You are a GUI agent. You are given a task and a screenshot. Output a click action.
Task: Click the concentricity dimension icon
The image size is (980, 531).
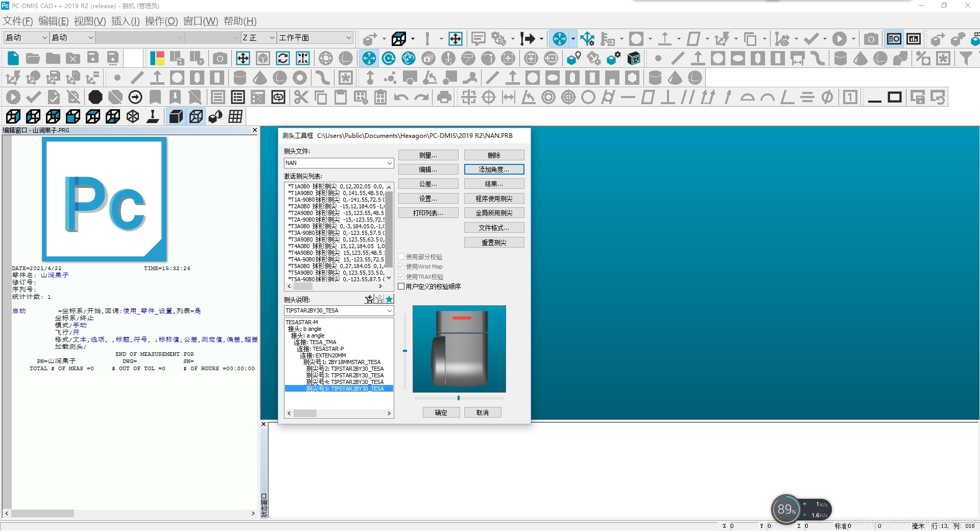click(548, 97)
